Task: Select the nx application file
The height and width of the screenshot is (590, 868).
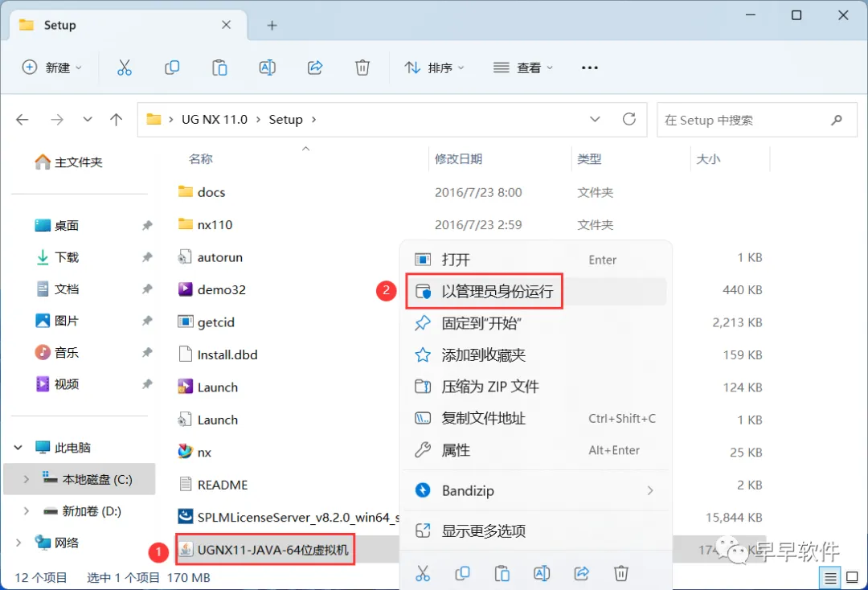Action: click(194, 453)
